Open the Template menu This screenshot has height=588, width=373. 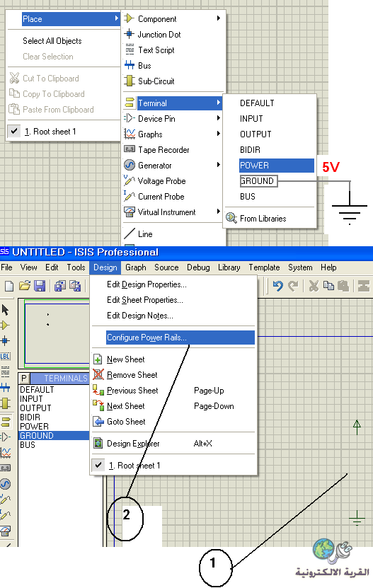coord(264,267)
